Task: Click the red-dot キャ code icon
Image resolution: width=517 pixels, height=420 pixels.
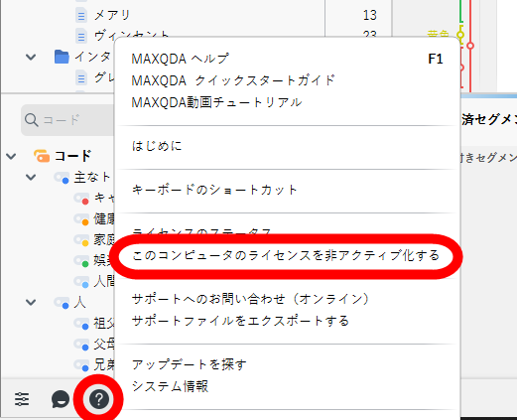Action: 81,199
